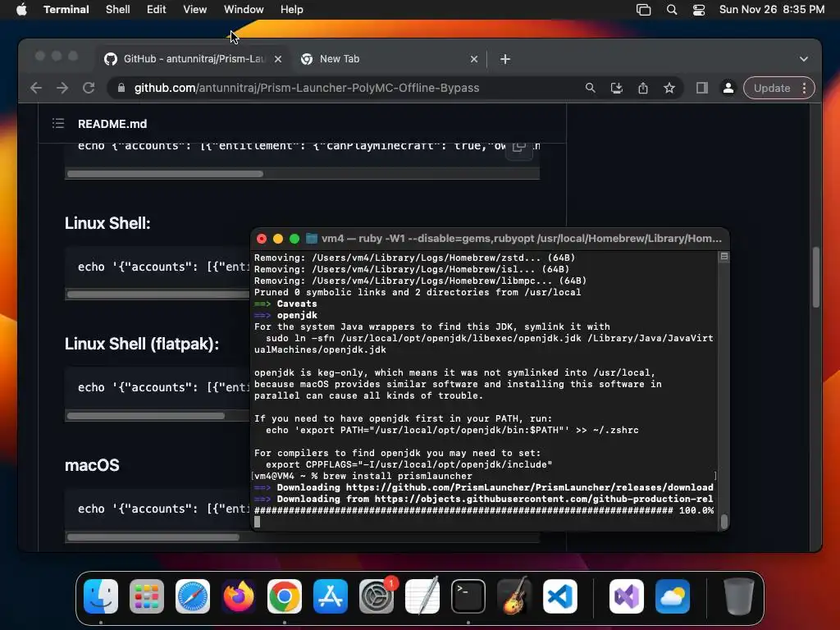Reload the GitHub page
This screenshot has height=630, width=840.
point(89,88)
